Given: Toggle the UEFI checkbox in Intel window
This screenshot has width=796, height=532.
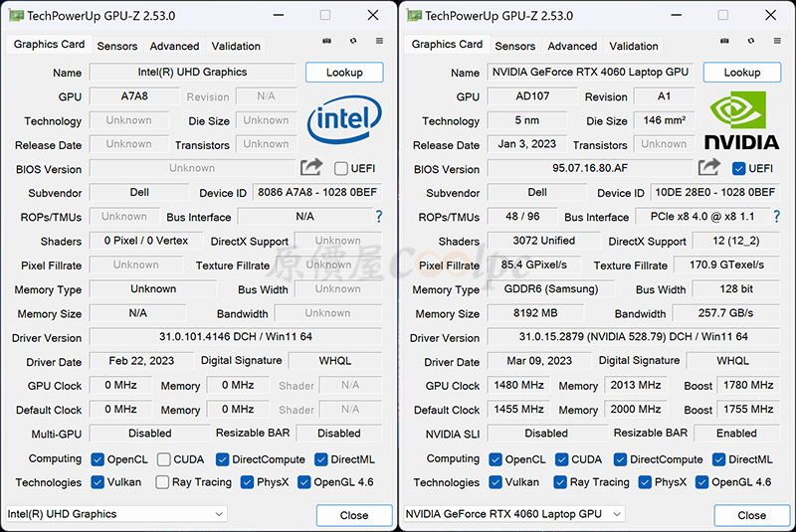Looking at the screenshot, I should click(341, 168).
